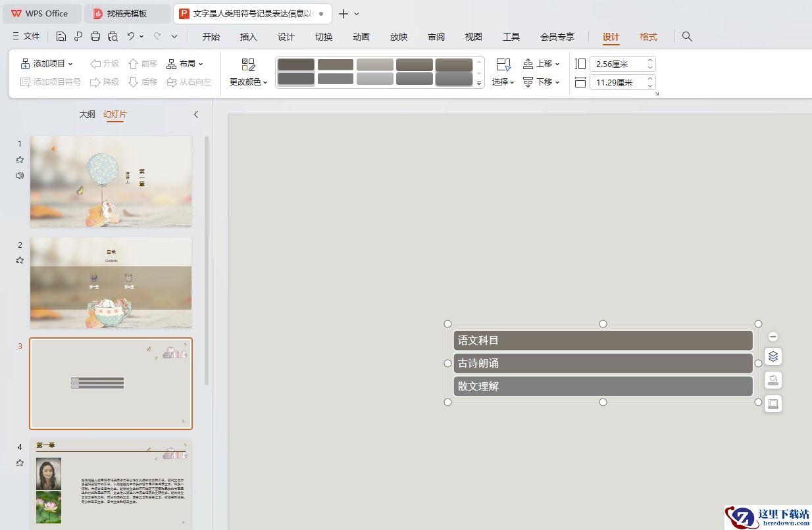Image resolution: width=812 pixels, height=530 pixels.
Task: Open the 切换 ribbon tab
Action: coord(324,37)
